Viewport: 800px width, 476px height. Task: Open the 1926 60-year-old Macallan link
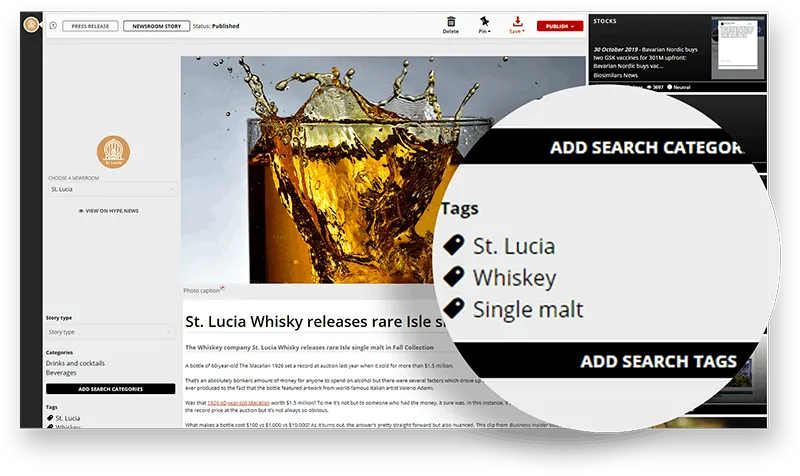239,403
